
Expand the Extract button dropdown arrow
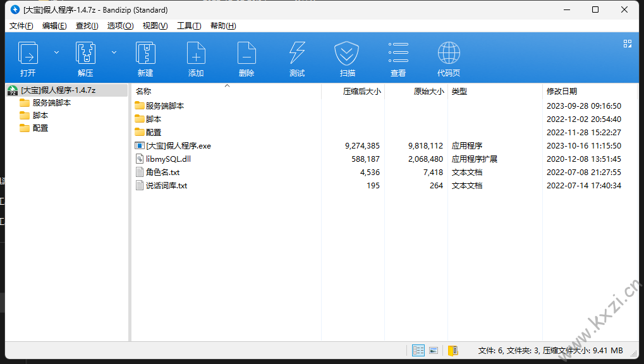(x=114, y=52)
